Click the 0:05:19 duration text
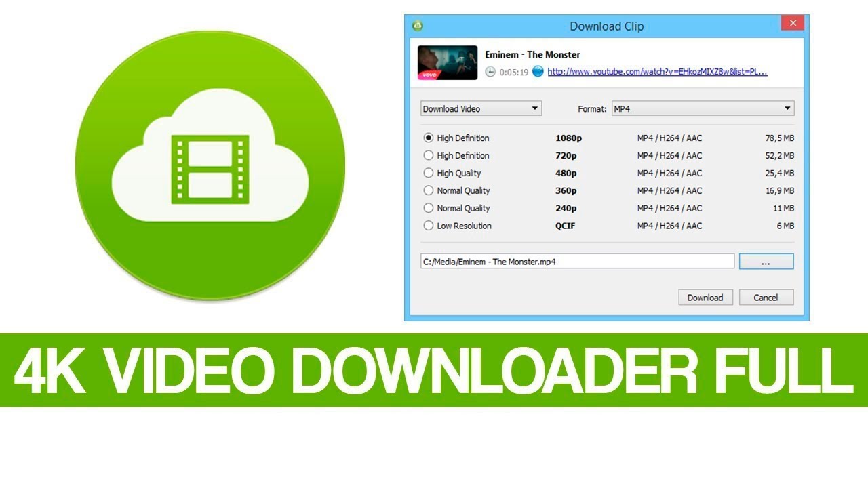Viewport: 868px width, 488px height. click(x=514, y=72)
